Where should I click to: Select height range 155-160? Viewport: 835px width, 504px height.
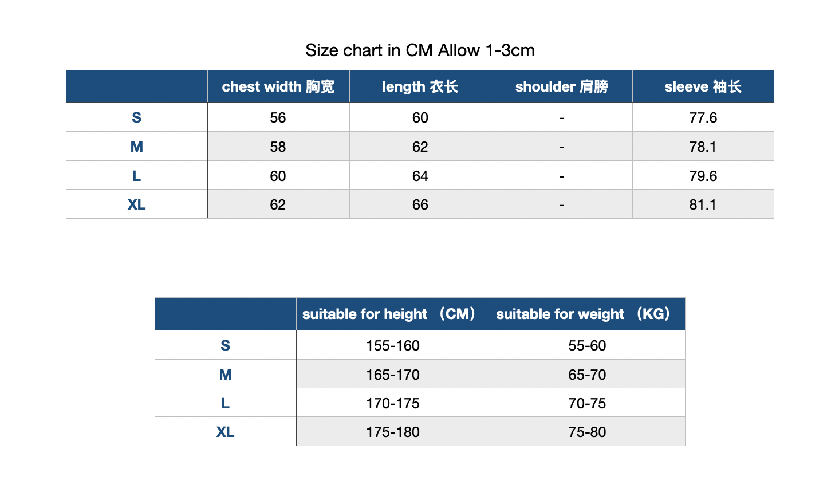pos(393,345)
